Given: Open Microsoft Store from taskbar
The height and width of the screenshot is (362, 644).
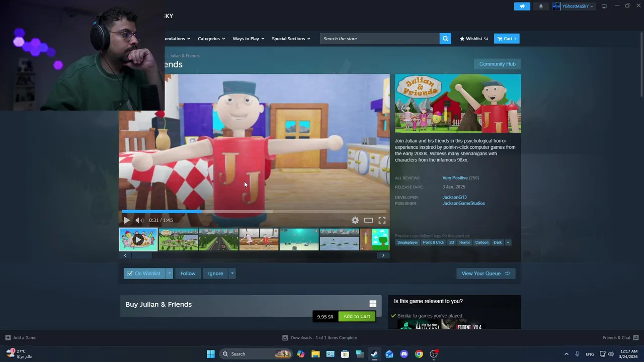Looking at the screenshot, I should pos(345,354).
